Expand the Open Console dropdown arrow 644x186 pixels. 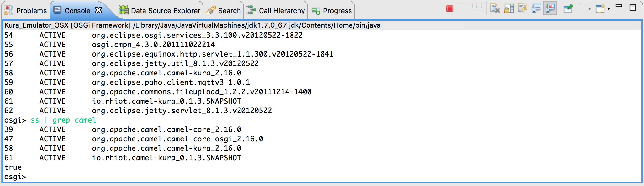tap(609, 9)
